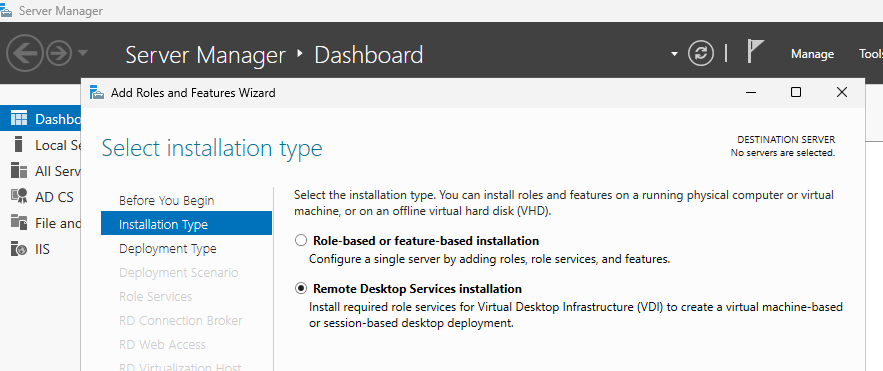This screenshot has height=371, width=883.
Task: Open the Notifications flag
Action: coord(755,51)
